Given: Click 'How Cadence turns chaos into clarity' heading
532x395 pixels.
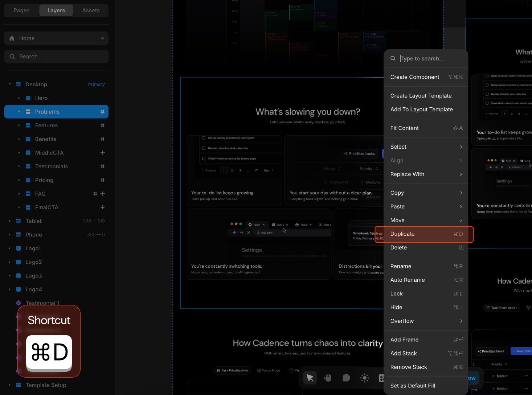Looking at the screenshot, I should (x=308, y=343).
